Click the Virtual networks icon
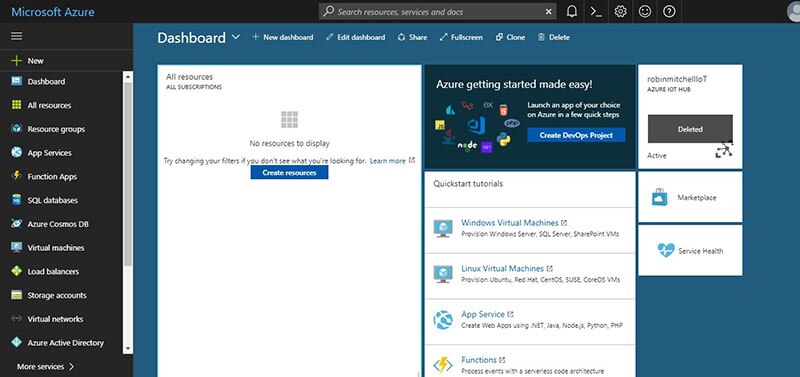Viewport: 800px width, 377px height. point(17,318)
